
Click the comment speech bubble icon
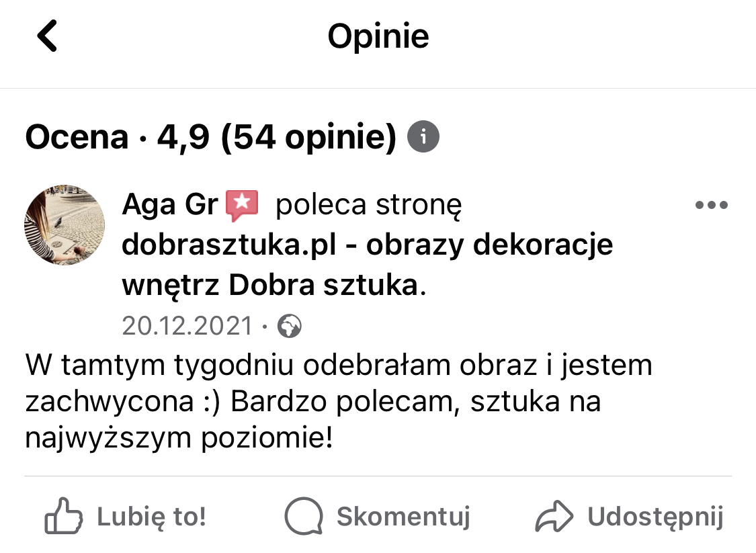point(304,517)
